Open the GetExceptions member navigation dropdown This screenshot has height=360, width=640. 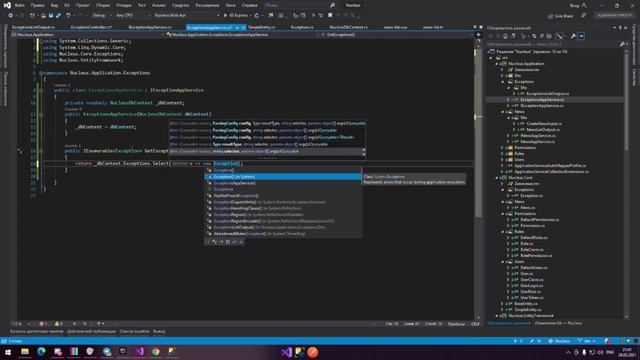click(x=398, y=35)
